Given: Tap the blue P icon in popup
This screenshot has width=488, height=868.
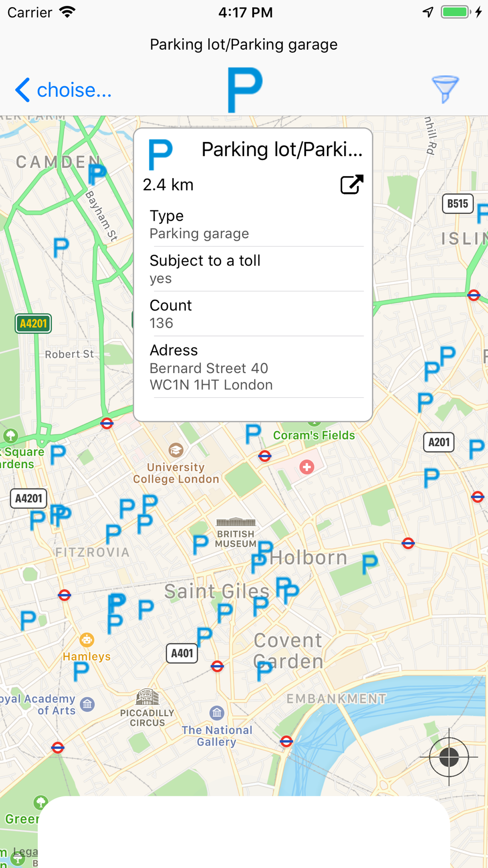Looking at the screenshot, I should coord(160,154).
